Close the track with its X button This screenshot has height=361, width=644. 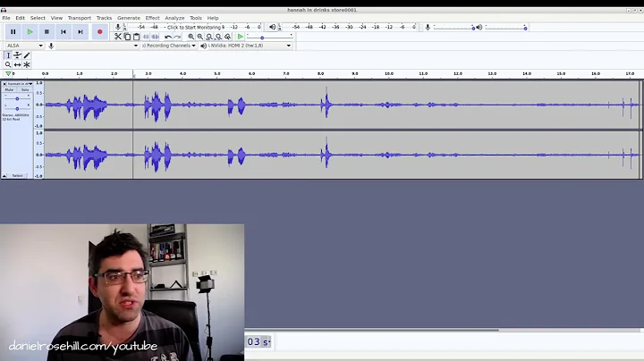(4, 84)
